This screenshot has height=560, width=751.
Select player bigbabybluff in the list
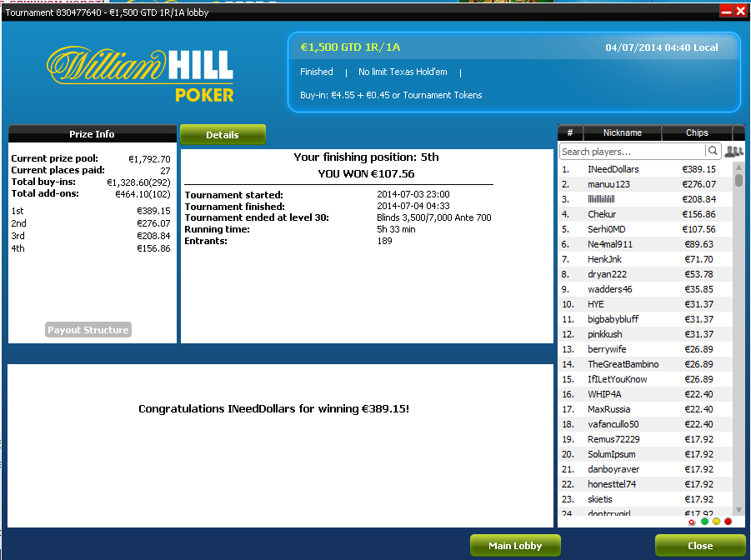point(645,319)
